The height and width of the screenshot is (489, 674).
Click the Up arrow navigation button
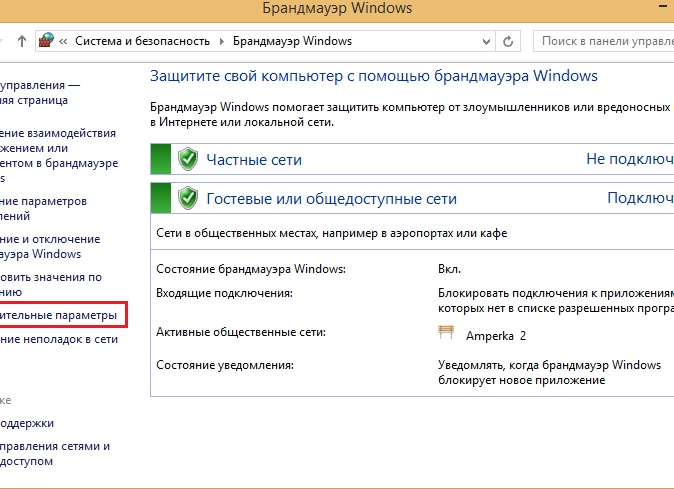pyautogui.click(x=22, y=41)
